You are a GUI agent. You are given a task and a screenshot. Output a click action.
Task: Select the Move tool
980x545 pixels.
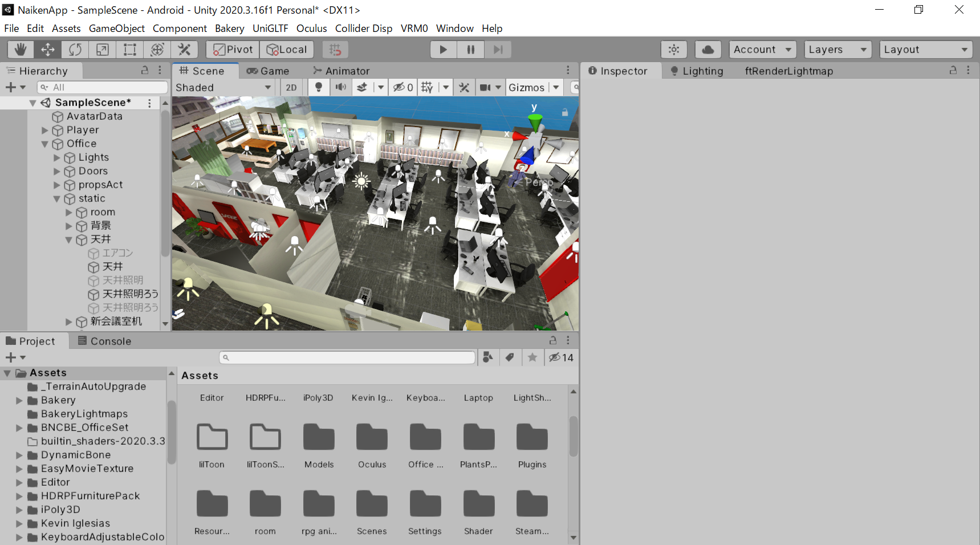click(x=48, y=50)
